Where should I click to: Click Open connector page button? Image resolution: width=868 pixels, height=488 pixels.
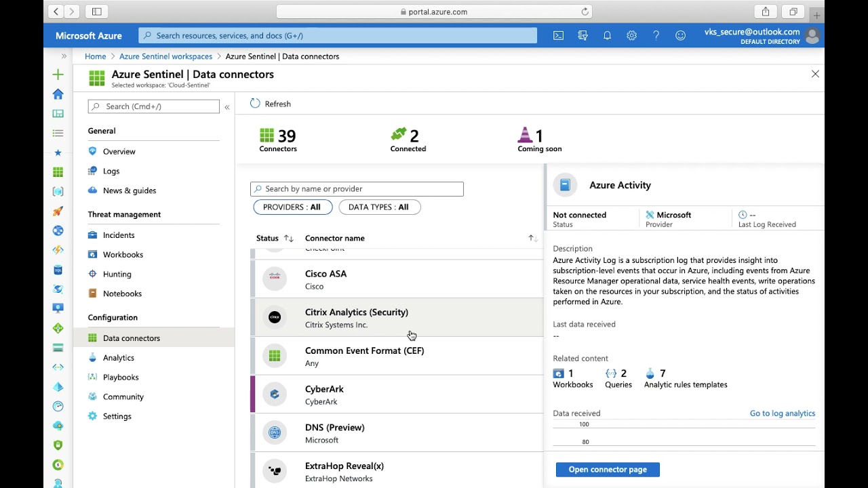(x=608, y=470)
